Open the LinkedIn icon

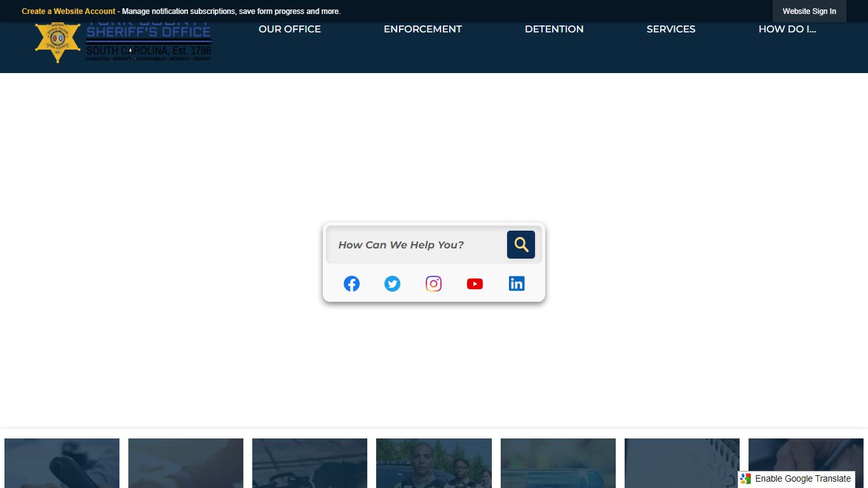(517, 284)
